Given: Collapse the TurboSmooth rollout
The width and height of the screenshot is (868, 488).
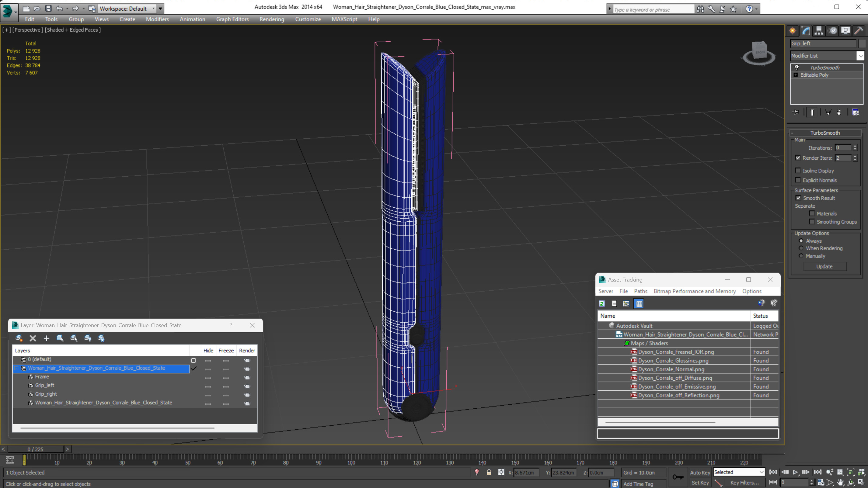Looking at the screenshot, I should click(x=792, y=133).
